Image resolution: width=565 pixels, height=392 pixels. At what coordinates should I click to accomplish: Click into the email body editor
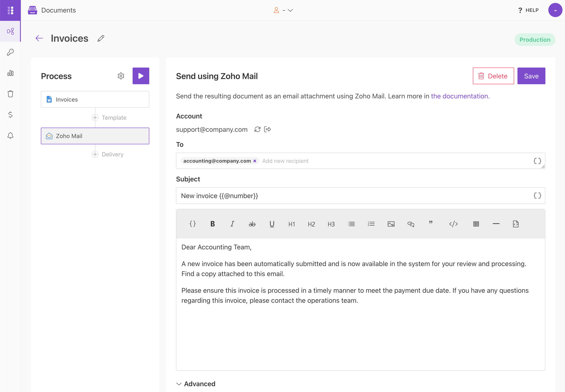click(x=360, y=304)
